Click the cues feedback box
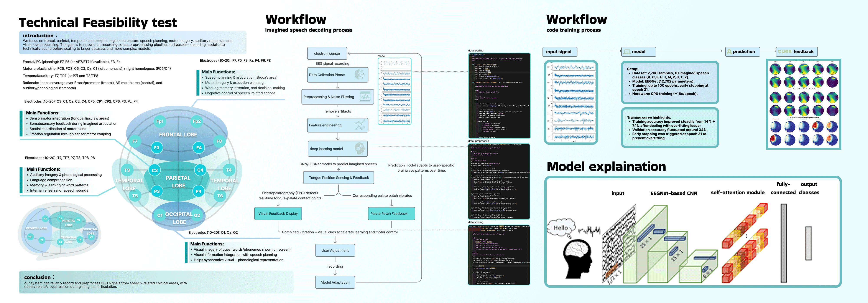868x303 pixels. point(797,52)
